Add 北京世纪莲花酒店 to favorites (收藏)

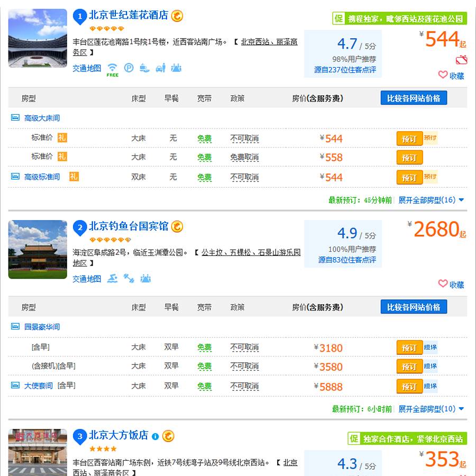tap(451, 75)
